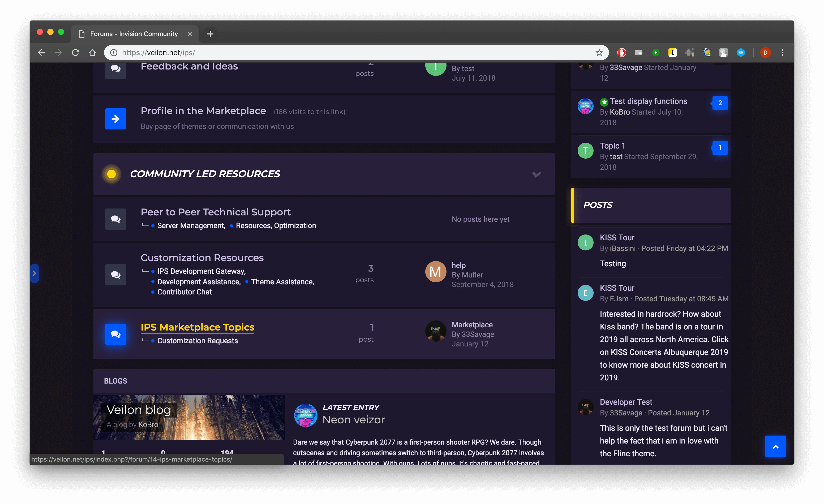This screenshot has width=824, height=504.
Task: Click the Theme Assistance subforum link
Action: 282,282
